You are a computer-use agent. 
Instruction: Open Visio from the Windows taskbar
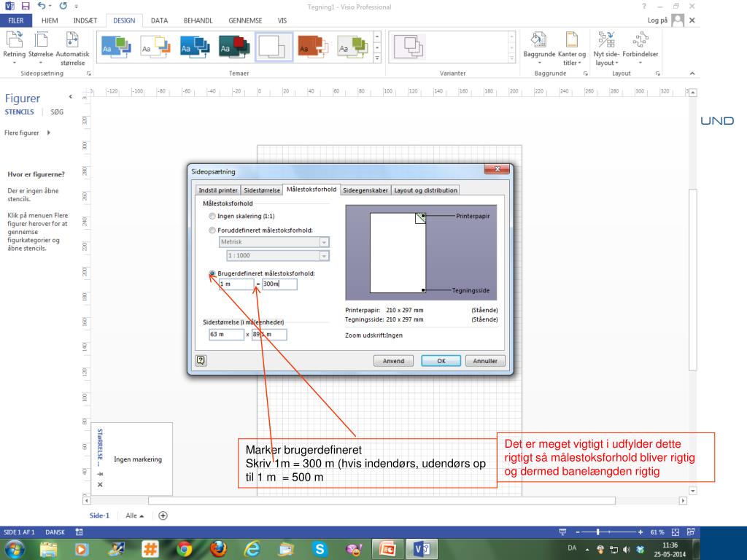[422, 546]
